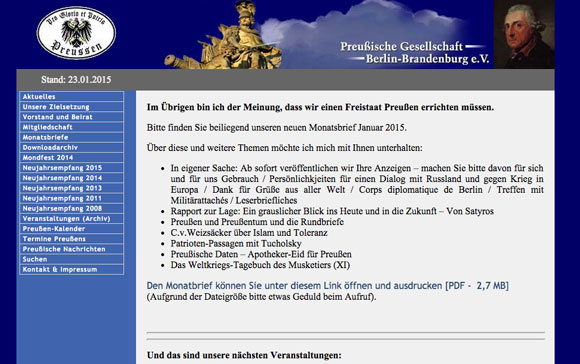The image size is (580, 364).
Task: Open the Suchen page
Action: [72, 259]
